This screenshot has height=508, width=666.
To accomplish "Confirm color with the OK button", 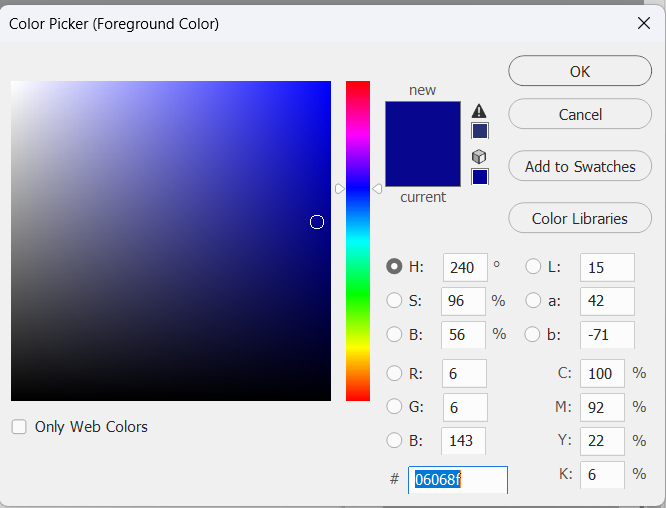I will pos(580,71).
